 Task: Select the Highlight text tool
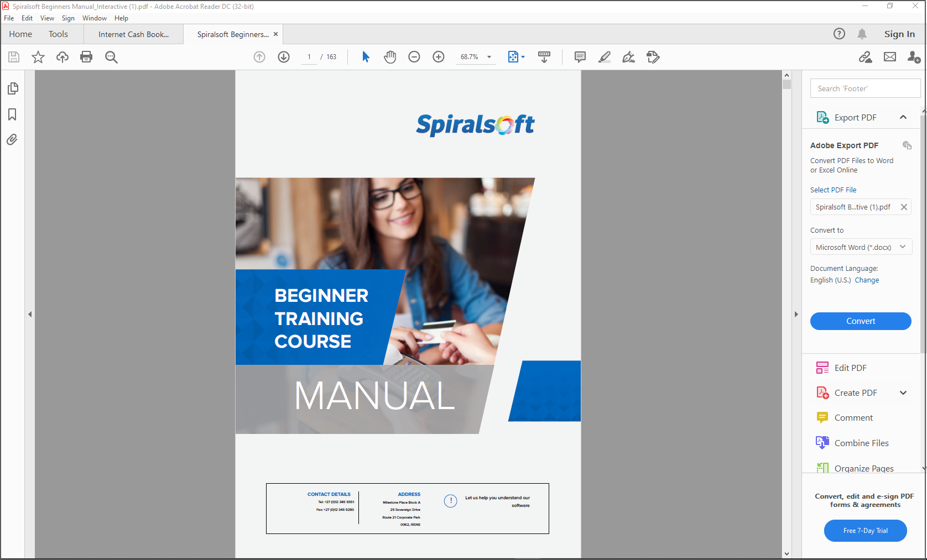(x=605, y=57)
